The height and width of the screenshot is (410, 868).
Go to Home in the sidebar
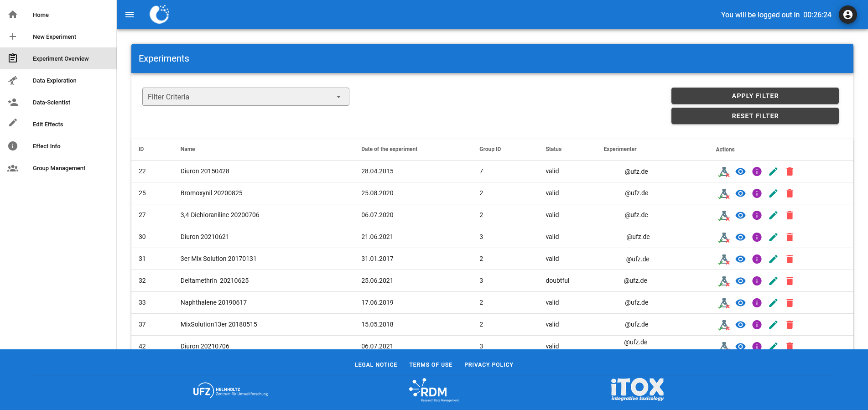[58, 15]
